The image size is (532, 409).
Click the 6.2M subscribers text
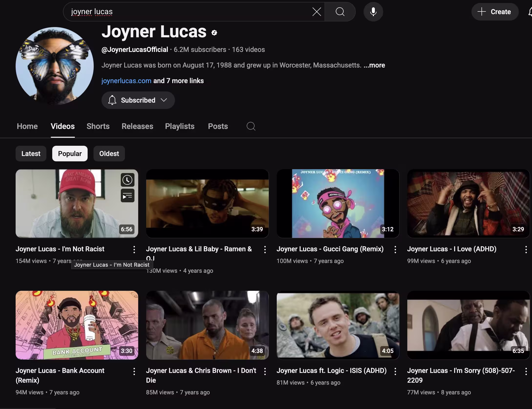click(x=200, y=49)
